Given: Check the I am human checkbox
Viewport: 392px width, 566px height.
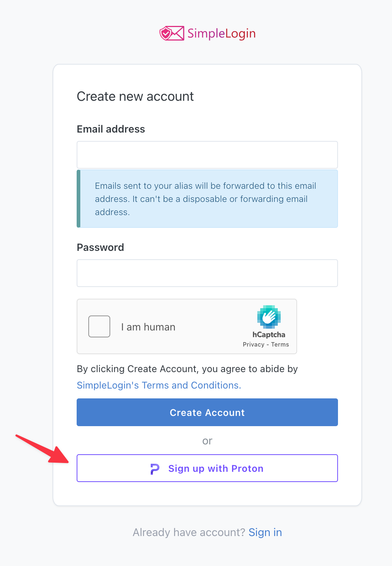Looking at the screenshot, I should click(99, 326).
